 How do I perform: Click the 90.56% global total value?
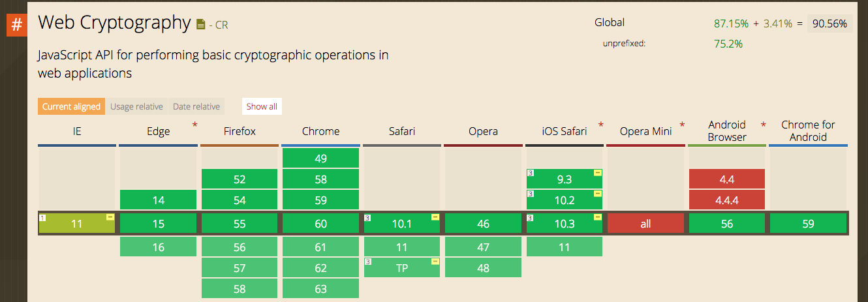tap(829, 23)
